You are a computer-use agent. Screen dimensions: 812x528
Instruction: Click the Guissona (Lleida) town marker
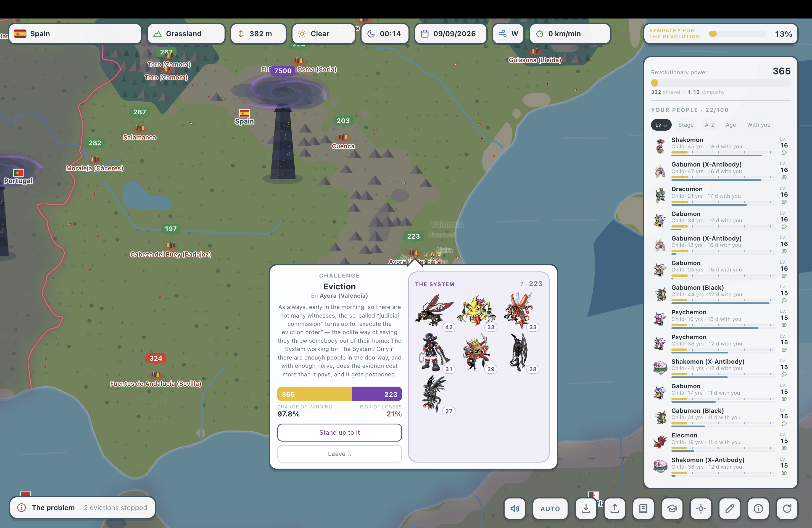click(x=535, y=52)
